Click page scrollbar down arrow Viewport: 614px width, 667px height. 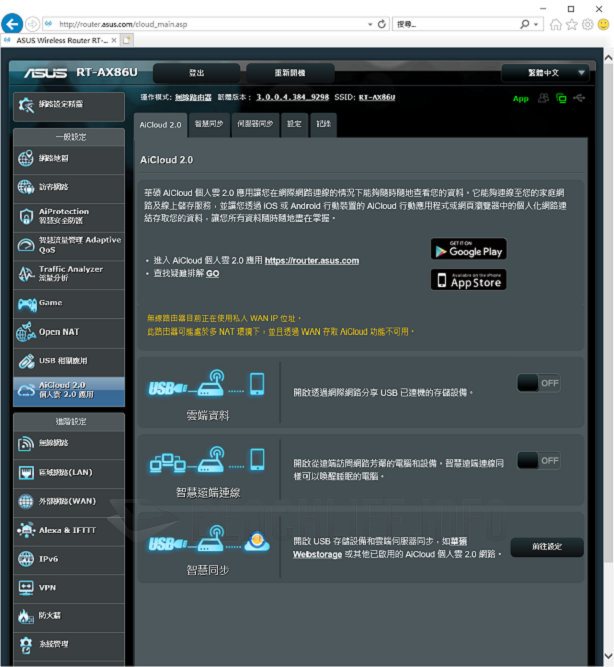click(x=608, y=657)
